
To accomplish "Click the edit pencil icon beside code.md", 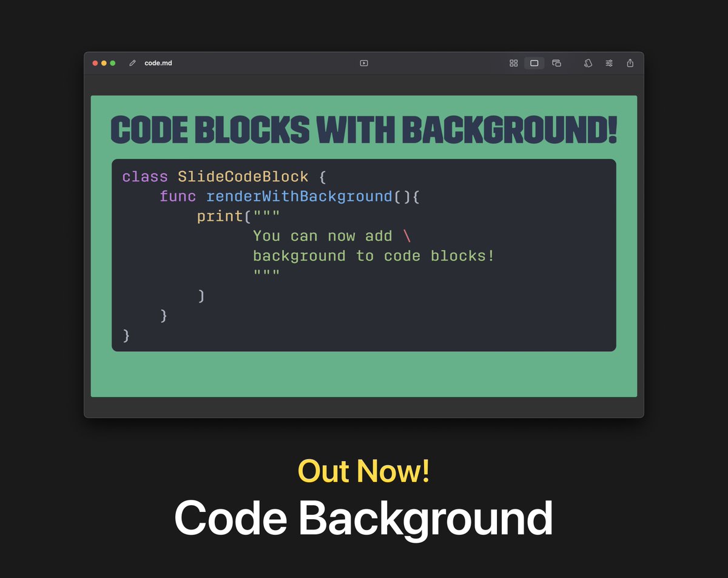I will [x=132, y=62].
